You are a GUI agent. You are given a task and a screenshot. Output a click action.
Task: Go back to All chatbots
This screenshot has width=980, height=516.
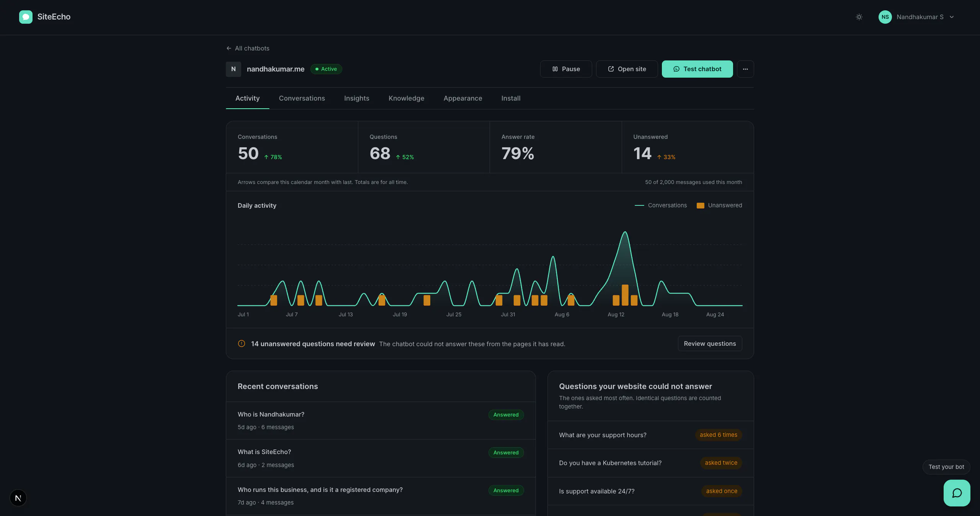click(248, 48)
